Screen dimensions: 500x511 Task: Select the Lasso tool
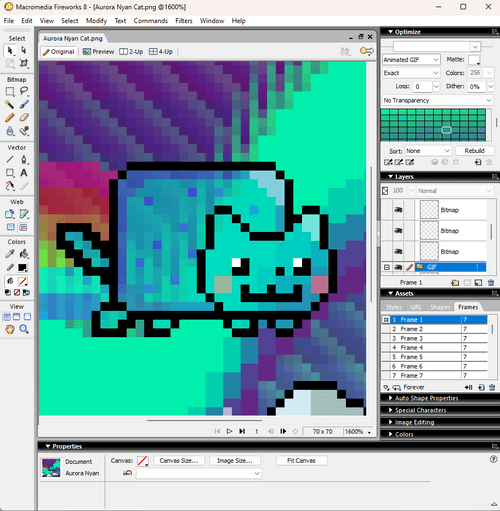tap(24, 91)
